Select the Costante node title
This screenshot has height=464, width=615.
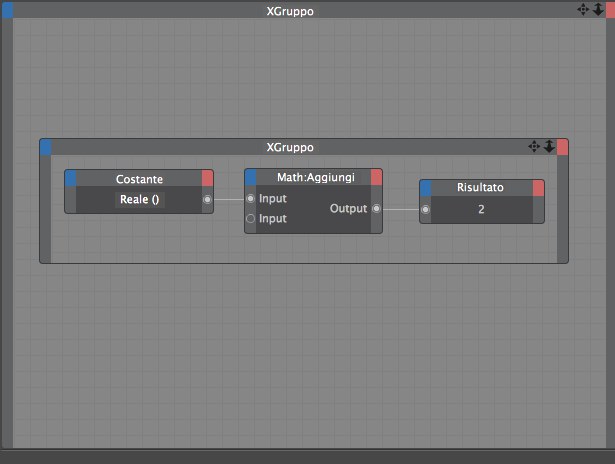[x=139, y=179]
